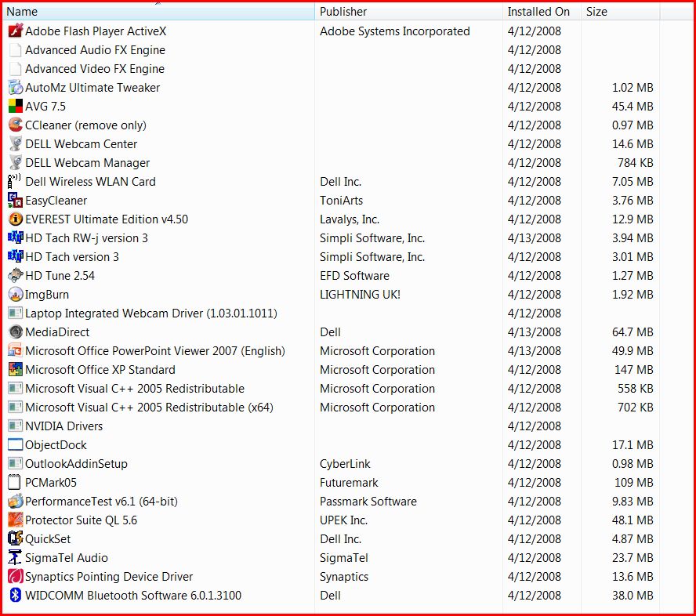
Task: Select the Dell Wireless WLAN Card icon
Action: [15, 182]
